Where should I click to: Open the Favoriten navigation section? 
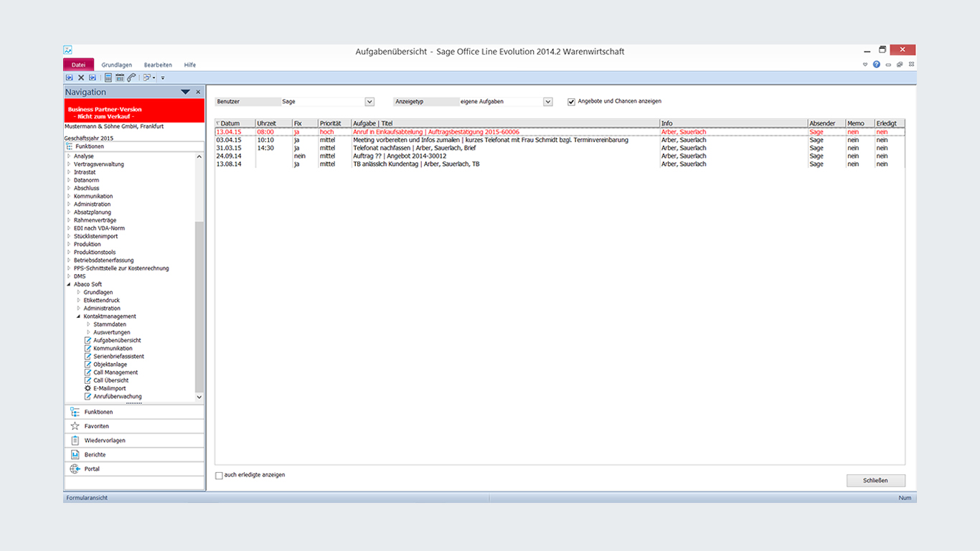coord(134,426)
